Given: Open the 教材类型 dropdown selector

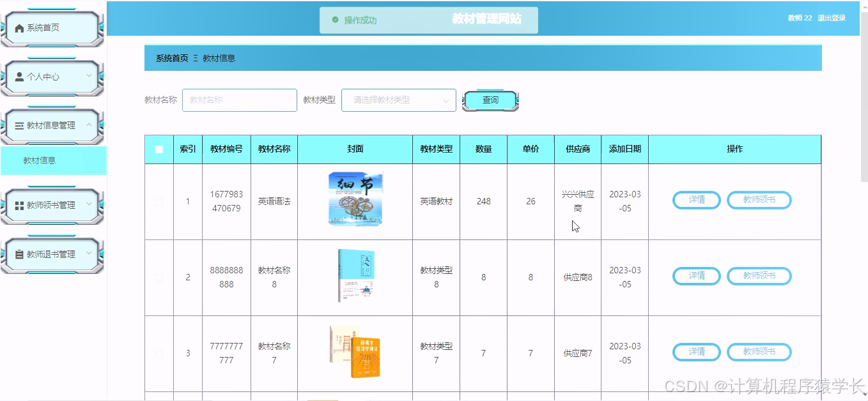Looking at the screenshot, I should [x=399, y=100].
